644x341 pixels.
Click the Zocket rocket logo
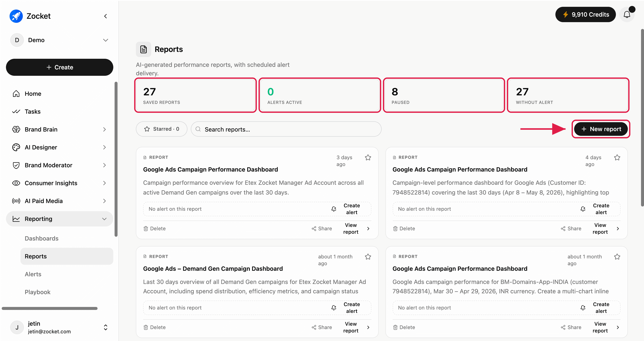[16, 16]
